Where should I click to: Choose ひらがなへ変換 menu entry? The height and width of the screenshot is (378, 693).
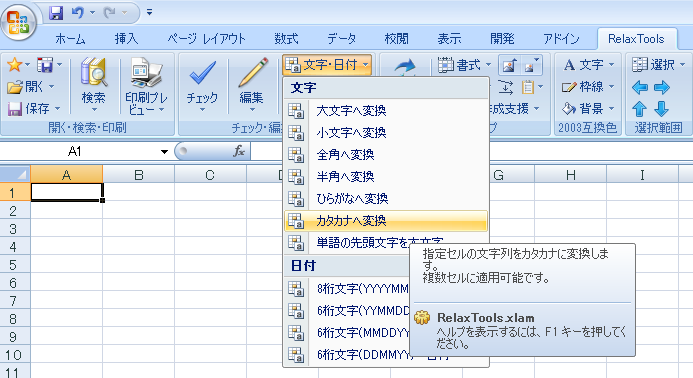click(x=386, y=199)
